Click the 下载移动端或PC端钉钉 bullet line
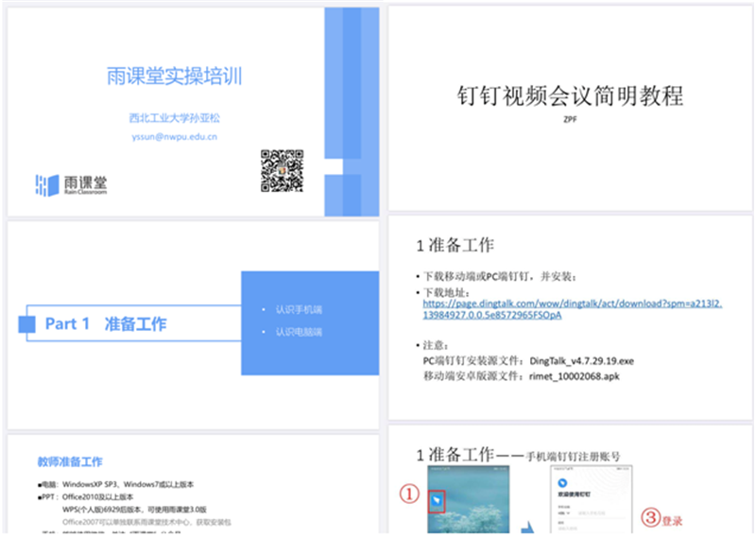The width and height of the screenshot is (756, 537). click(x=497, y=276)
